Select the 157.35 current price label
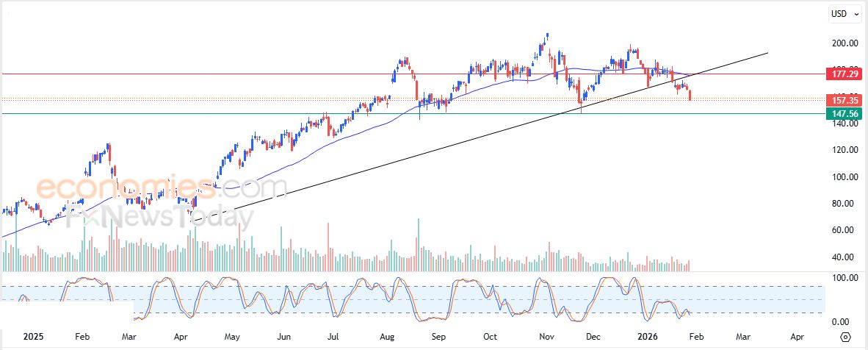This screenshot has width=868, height=350. (x=845, y=99)
